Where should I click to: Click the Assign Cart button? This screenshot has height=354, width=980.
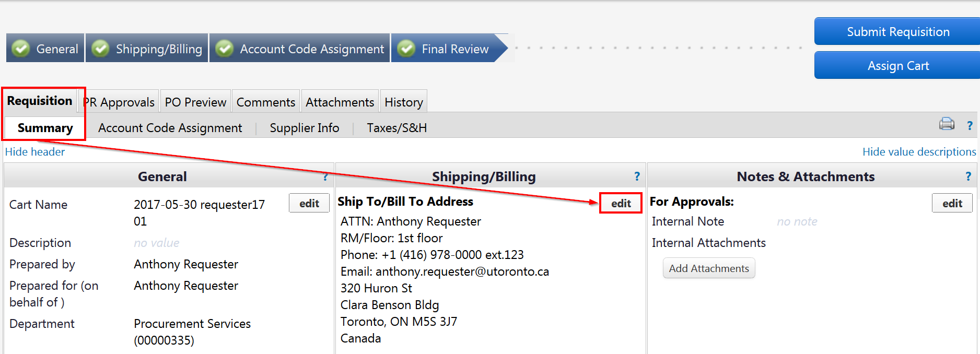(x=897, y=66)
